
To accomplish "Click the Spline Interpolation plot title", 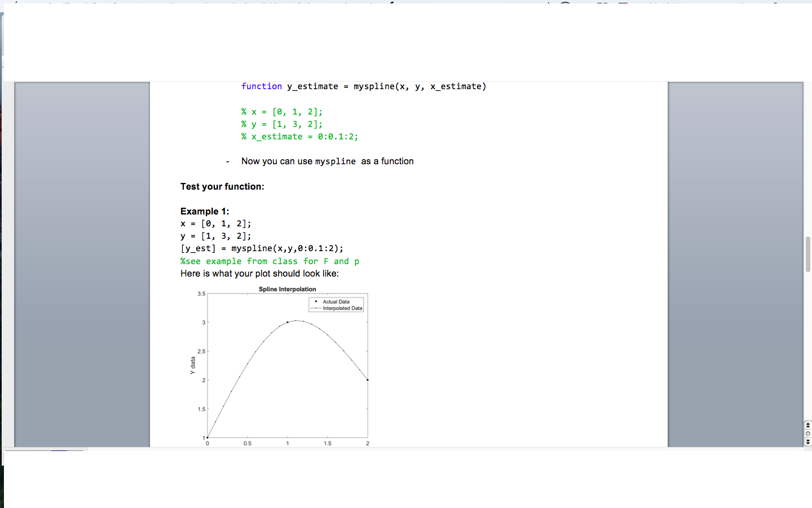I will tap(286, 289).
